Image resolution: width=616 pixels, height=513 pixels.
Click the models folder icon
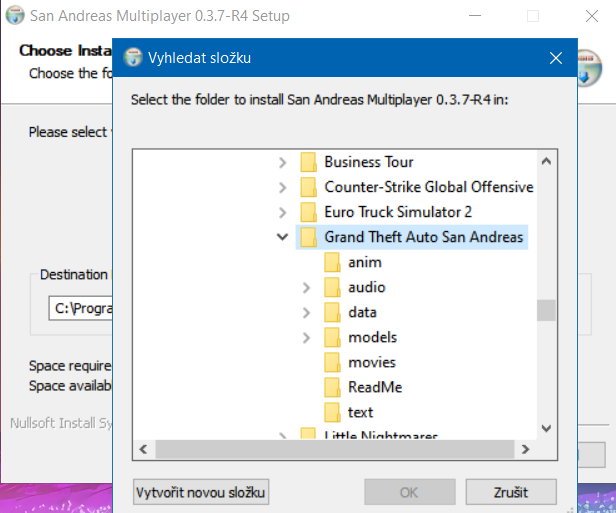coord(332,338)
